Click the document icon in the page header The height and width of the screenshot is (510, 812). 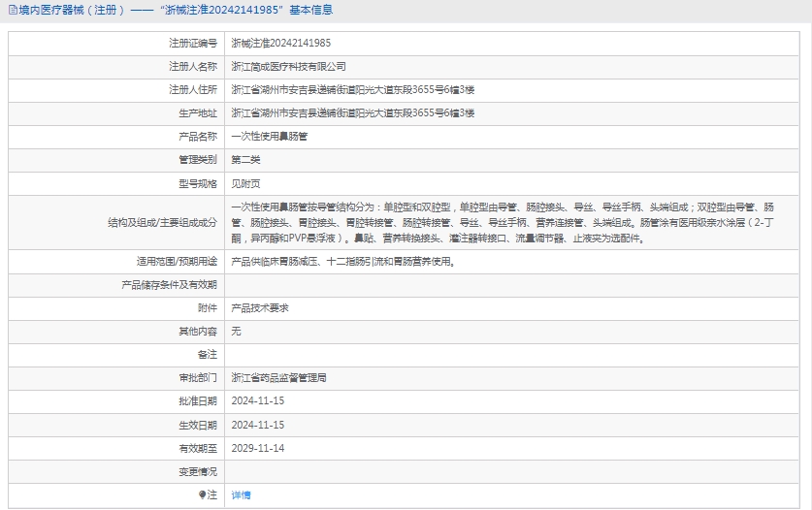(12, 10)
